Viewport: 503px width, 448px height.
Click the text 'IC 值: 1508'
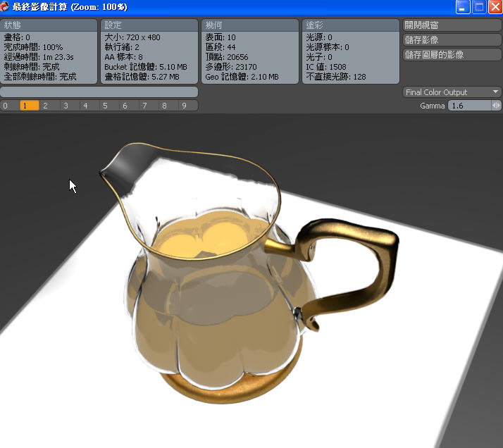(326, 67)
